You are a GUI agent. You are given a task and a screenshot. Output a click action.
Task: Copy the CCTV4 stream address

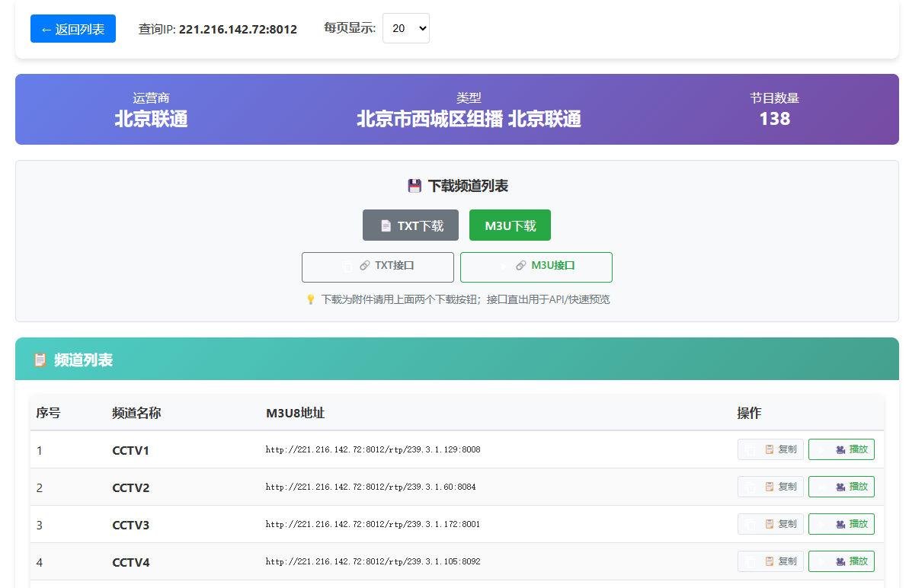[770, 561]
